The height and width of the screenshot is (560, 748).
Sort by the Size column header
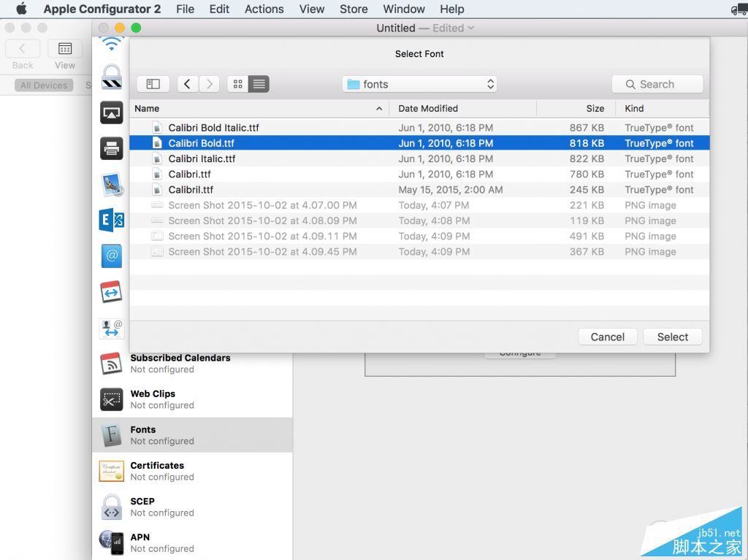pyautogui.click(x=576, y=109)
